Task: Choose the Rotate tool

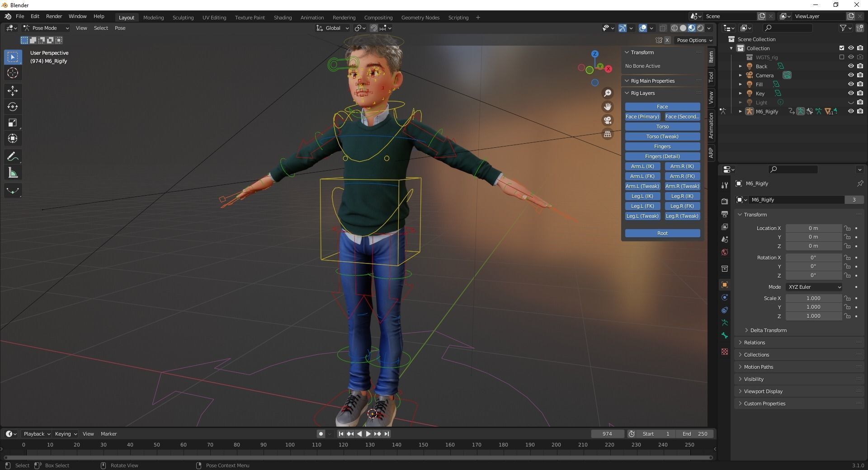Action: (x=13, y=107)
